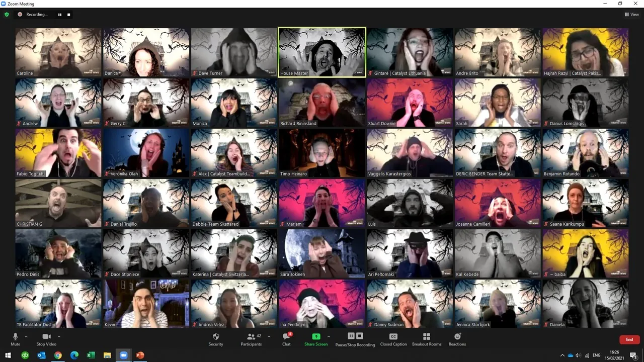Pause recording in top-left indicator
Image resolution: width=644 pixels, height=362 pixels.
59,15
